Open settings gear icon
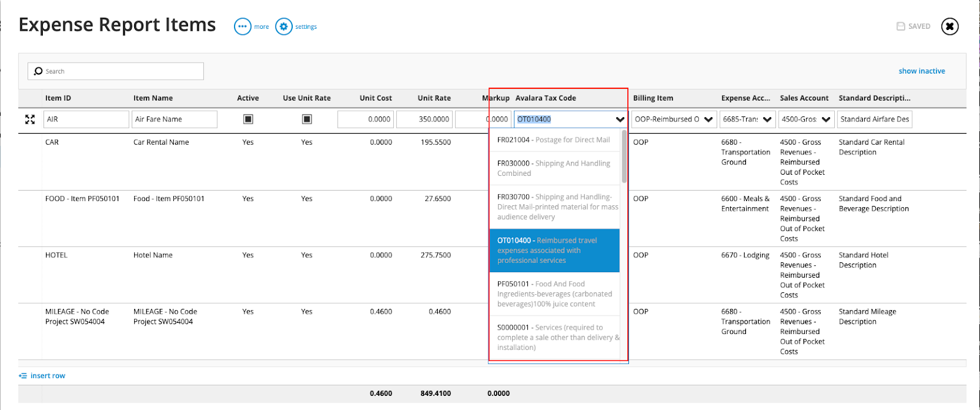This screenshot has height=410, width=980. point(284,26)
